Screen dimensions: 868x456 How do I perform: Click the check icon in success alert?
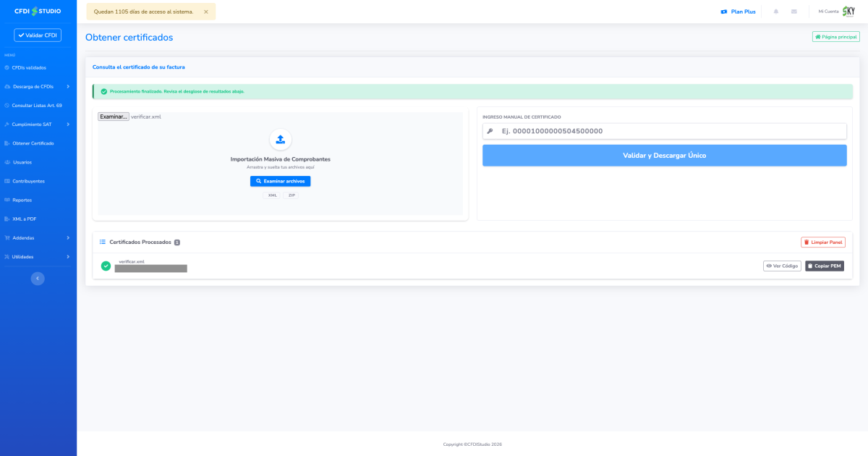(x=103, y=91)
